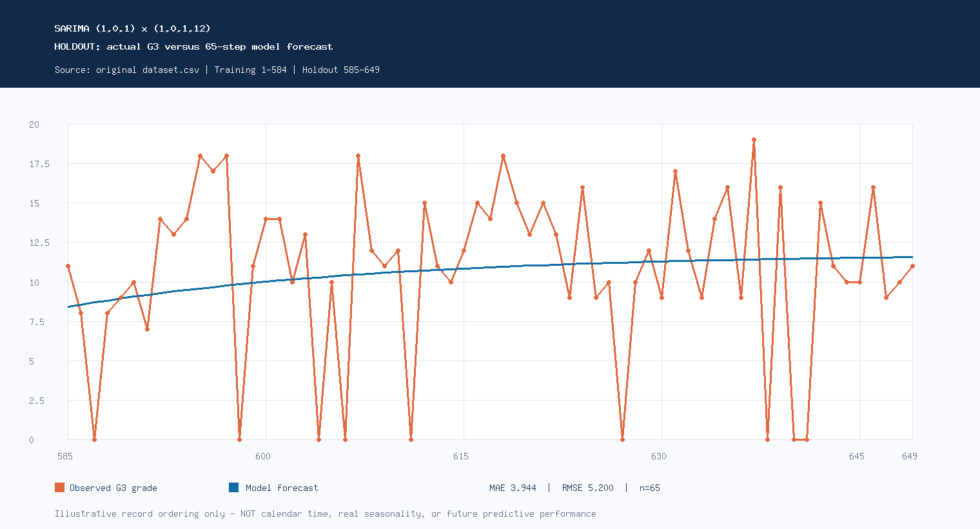The image size is (980, 529).
Task: Click the 'Holdout 585-649' text
Action: pos(340,70)
